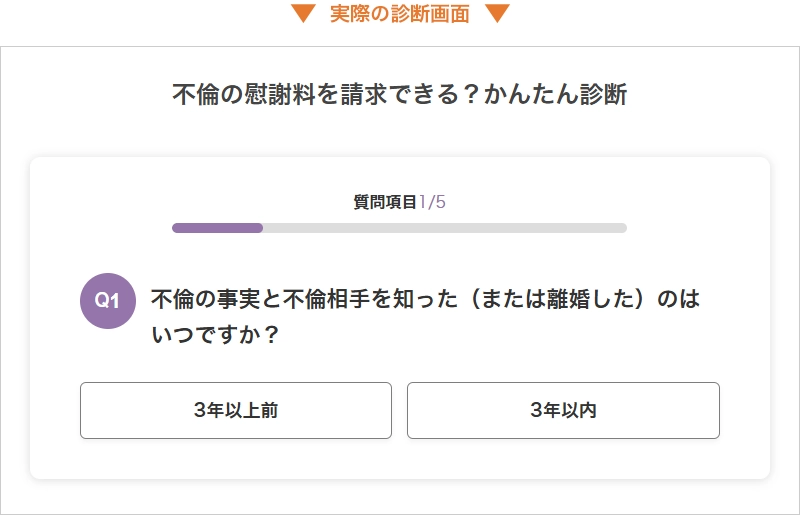
Task: Click the 実際の診断画面 orange heading
Action: [400, 14]
